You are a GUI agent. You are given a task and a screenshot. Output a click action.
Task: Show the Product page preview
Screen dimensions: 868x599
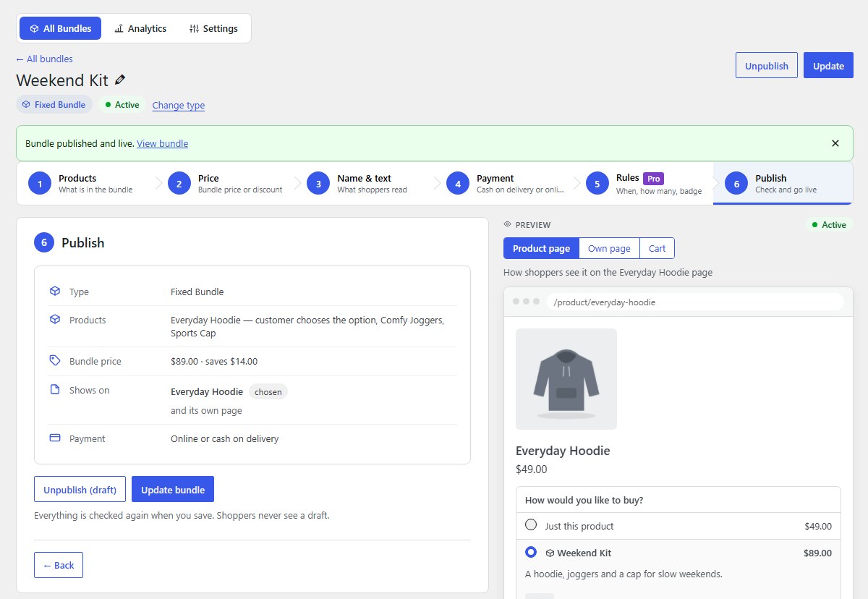[541, 248]
